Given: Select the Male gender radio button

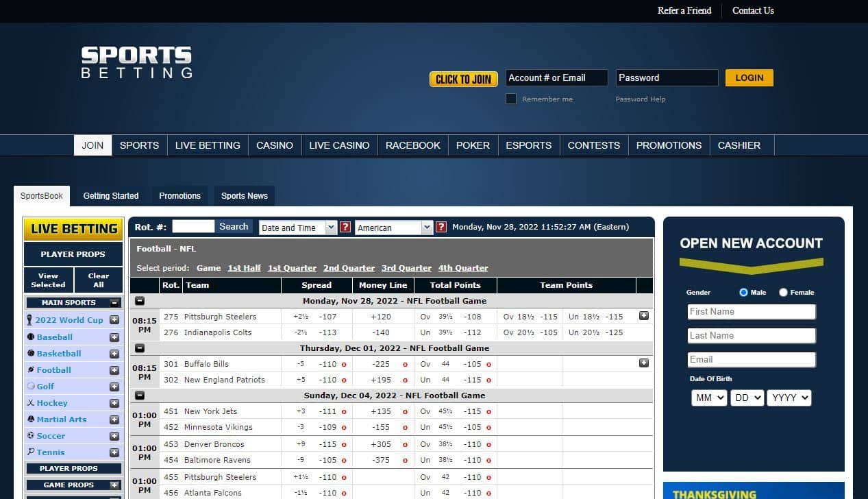Looking at the screenshot, I should click(x=743, y=292).
